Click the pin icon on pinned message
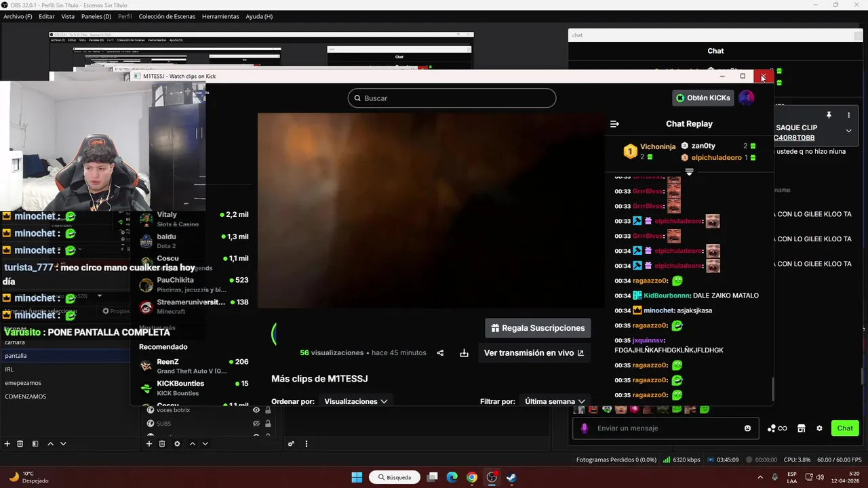Image resolution: width=868 pixels, height=488 pixels. (x=829, y=115)
